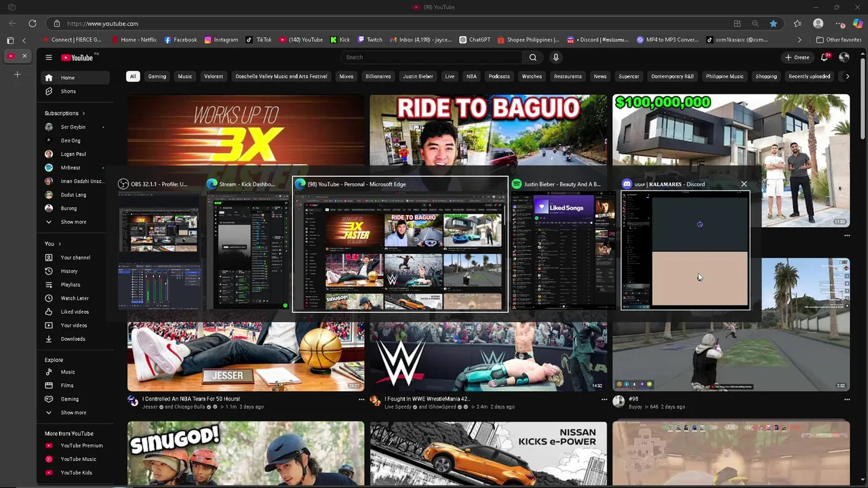
Task: Open the ChatGPT bookmark
Action: 475,40
